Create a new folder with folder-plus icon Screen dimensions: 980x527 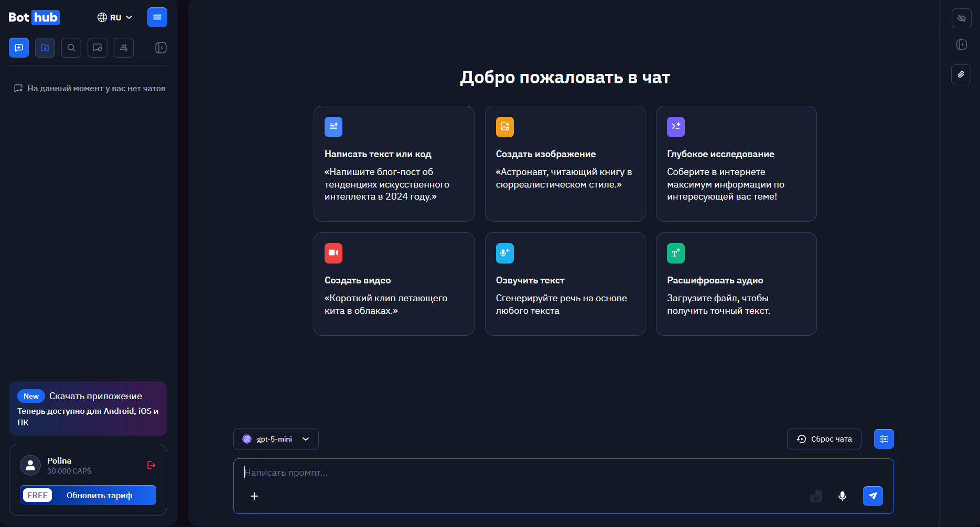(45, 48)
